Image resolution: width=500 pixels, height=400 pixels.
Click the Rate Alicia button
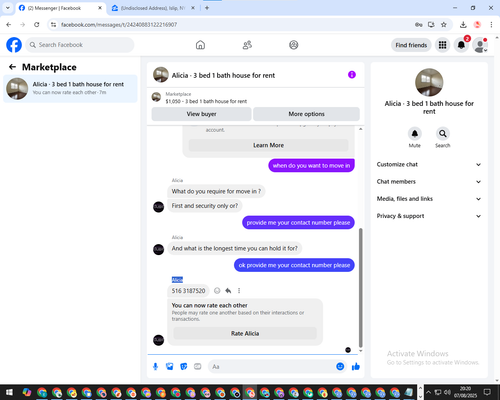click(245, 333)
